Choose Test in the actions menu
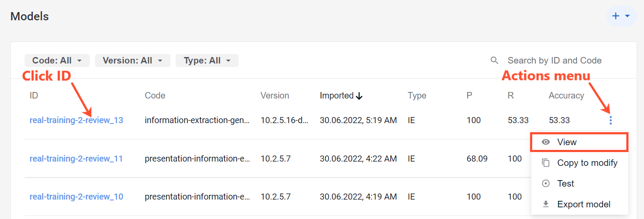This screenshot has height=219, width=644. tap(579, 184)
